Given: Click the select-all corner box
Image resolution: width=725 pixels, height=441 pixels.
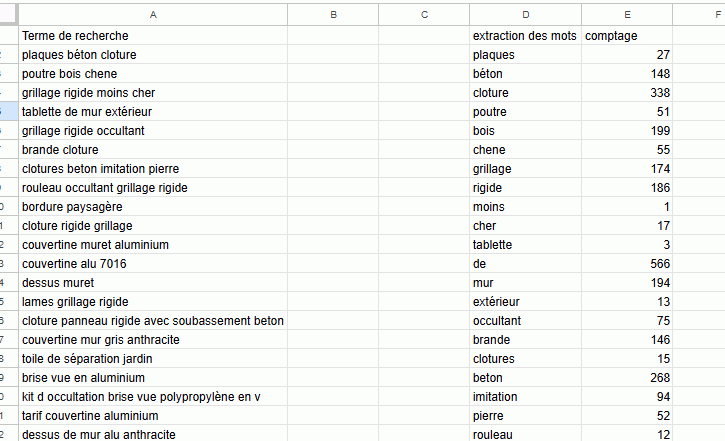Looking at the screenshot, I should (9, 14).
